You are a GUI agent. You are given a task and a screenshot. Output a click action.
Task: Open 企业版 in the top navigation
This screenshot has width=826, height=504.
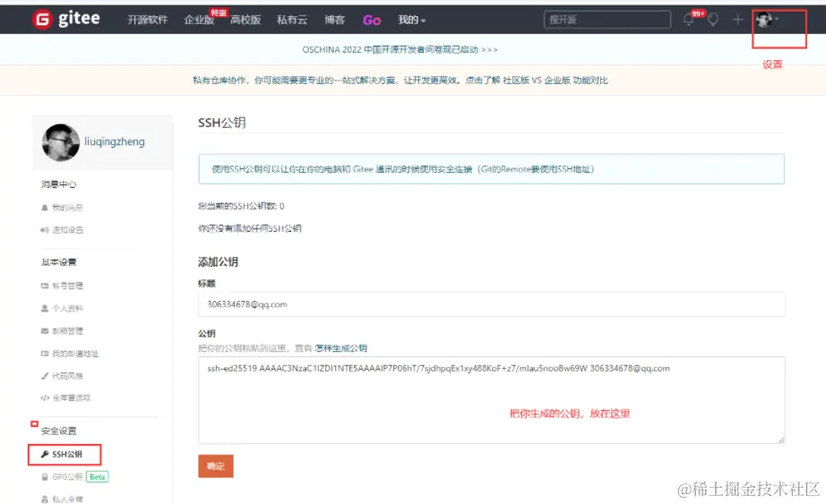point(199,20)
